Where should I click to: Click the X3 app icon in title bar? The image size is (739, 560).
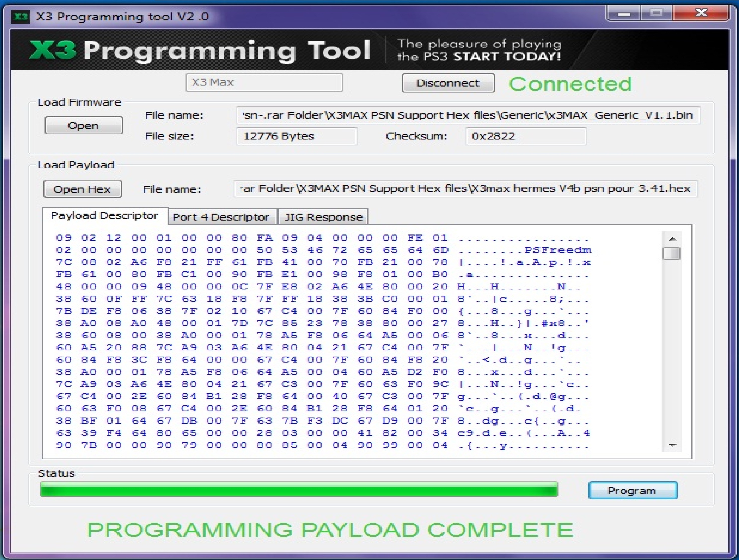[x=20, y=17]
